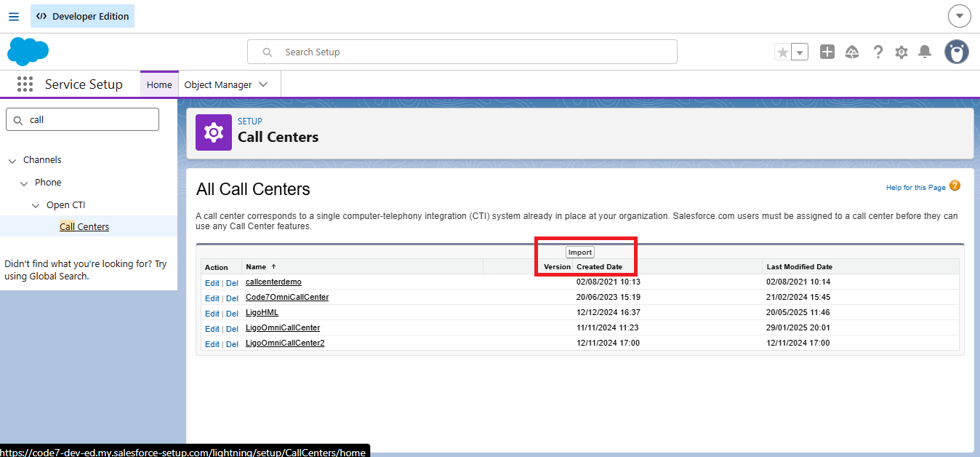Delete the LigoHML row
The image size is (980, 457).
(232, 314)
